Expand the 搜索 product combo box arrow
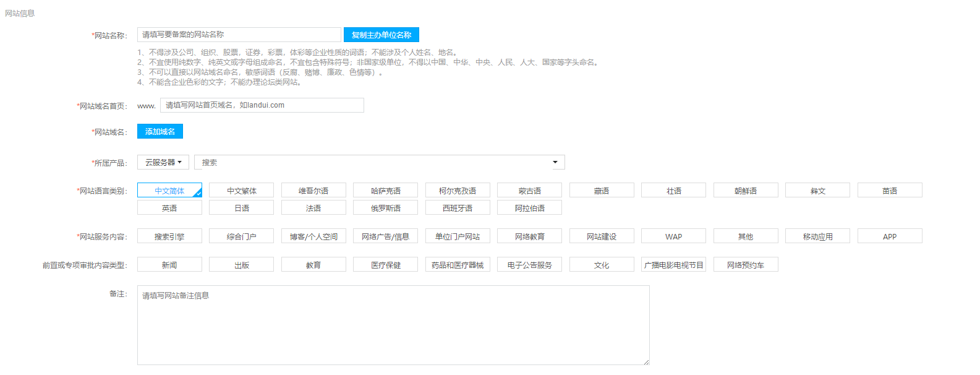The image size is (980, 375). coord(555,162)
